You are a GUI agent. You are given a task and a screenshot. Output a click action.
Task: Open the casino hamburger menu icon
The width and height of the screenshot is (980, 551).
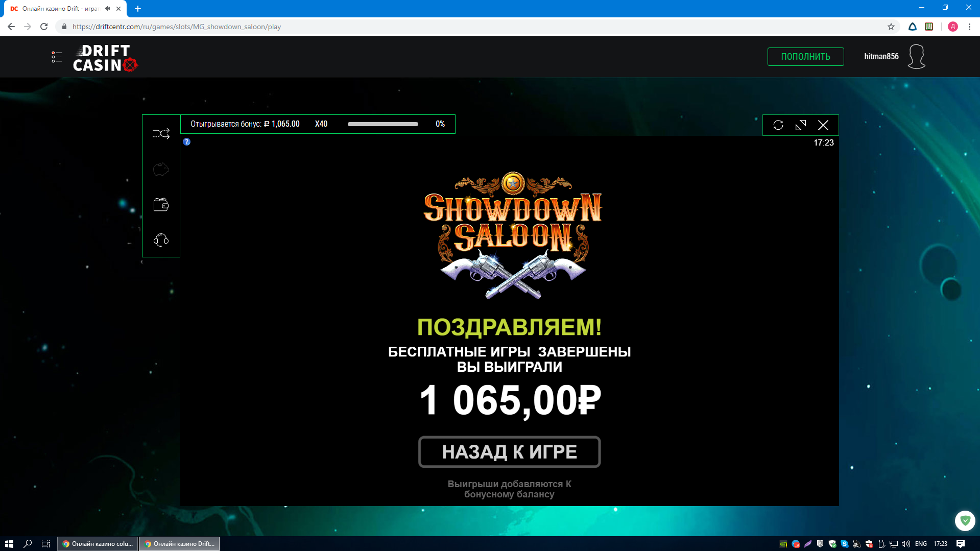pos(57,57)
